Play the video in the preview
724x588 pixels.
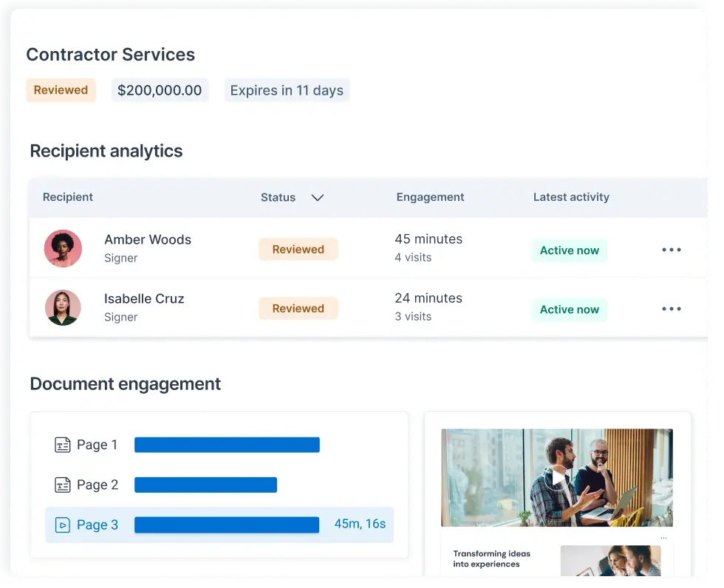(558, 479)
